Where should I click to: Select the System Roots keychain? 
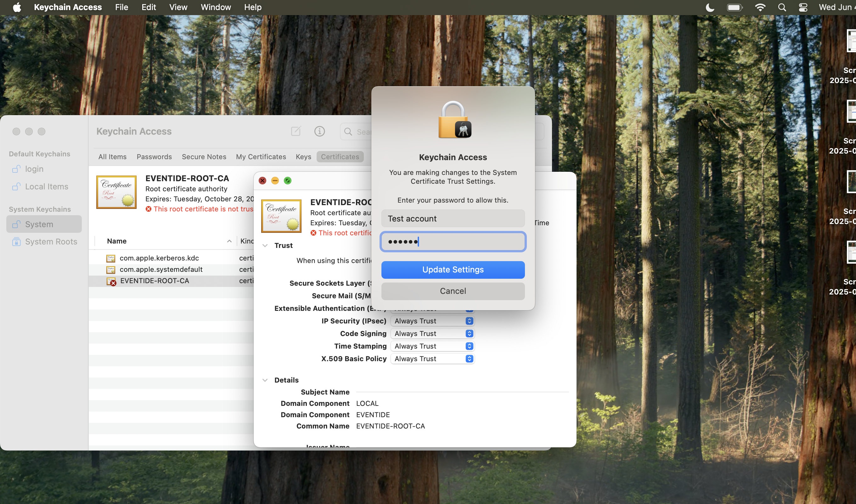pos(51,242)
